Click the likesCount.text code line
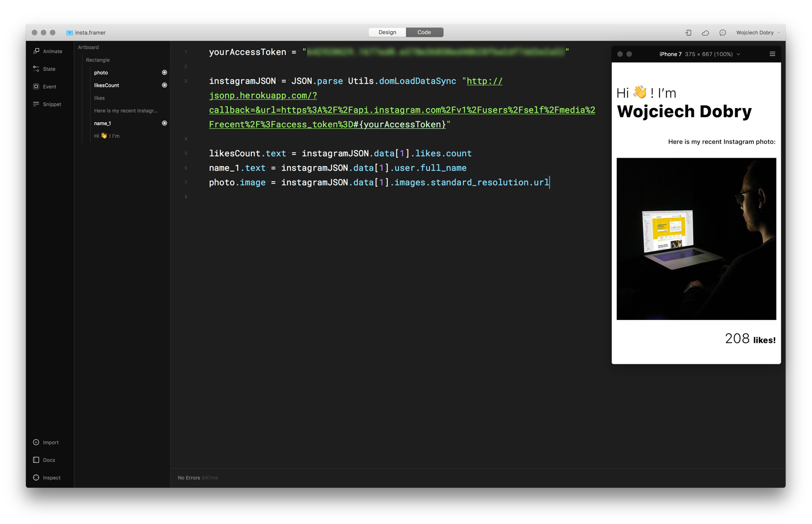The height and width of the screenshot is (524, 812). point(340,153)
